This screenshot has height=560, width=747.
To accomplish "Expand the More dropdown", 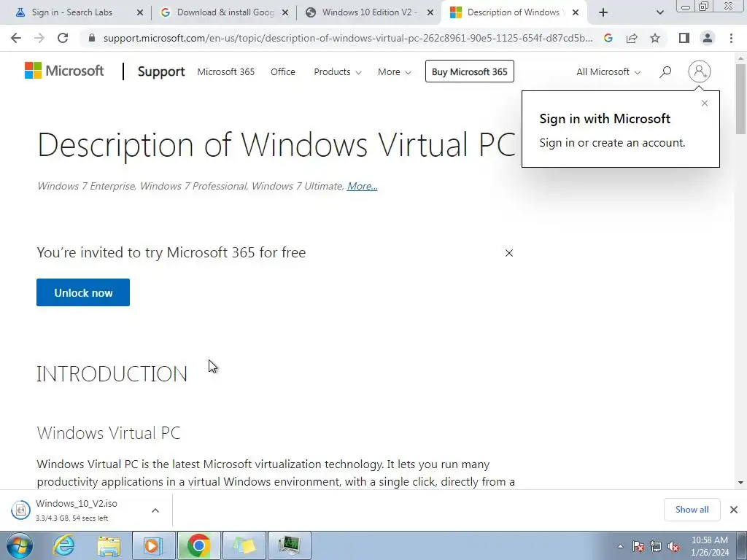I will click(x=395, y=72).
